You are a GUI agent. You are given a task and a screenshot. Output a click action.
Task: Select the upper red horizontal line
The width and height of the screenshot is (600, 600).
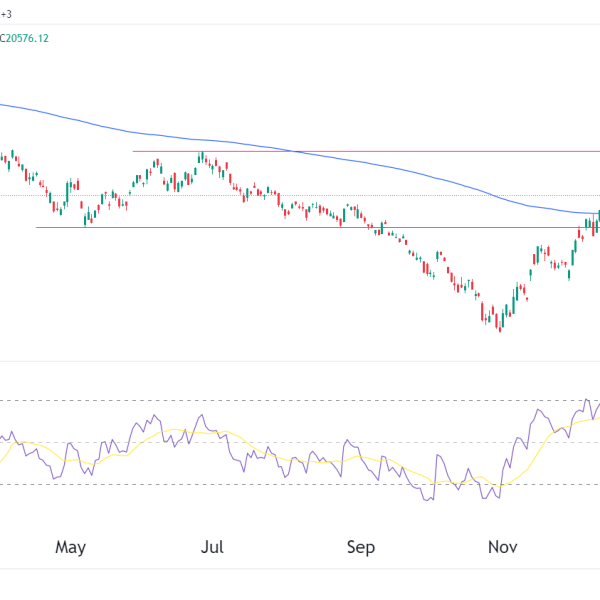(x=400, y=152)
